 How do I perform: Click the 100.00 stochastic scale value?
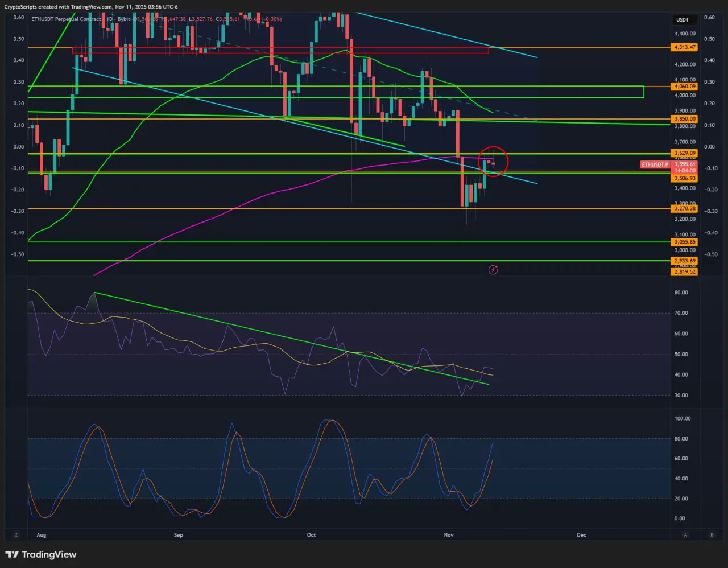pos(682,418)
